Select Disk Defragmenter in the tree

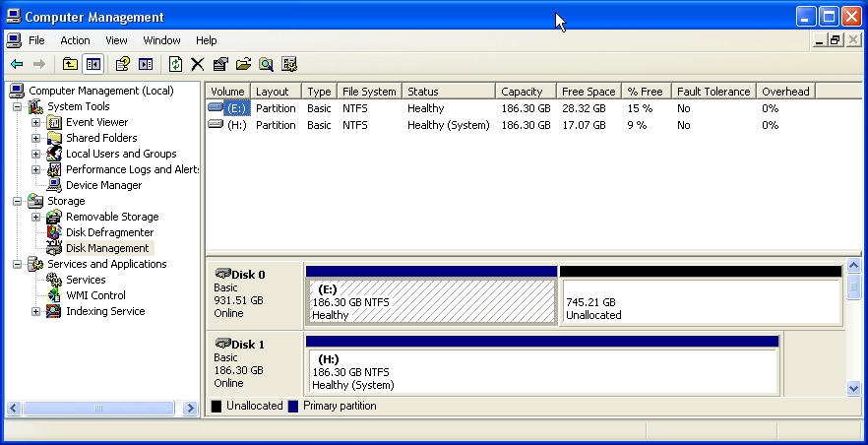click(109, 232)
